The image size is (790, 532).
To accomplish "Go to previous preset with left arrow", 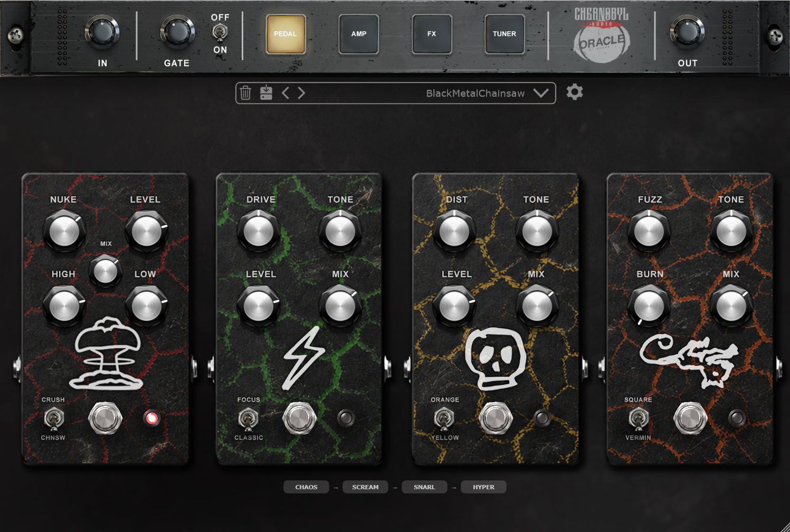I will 285,93.
